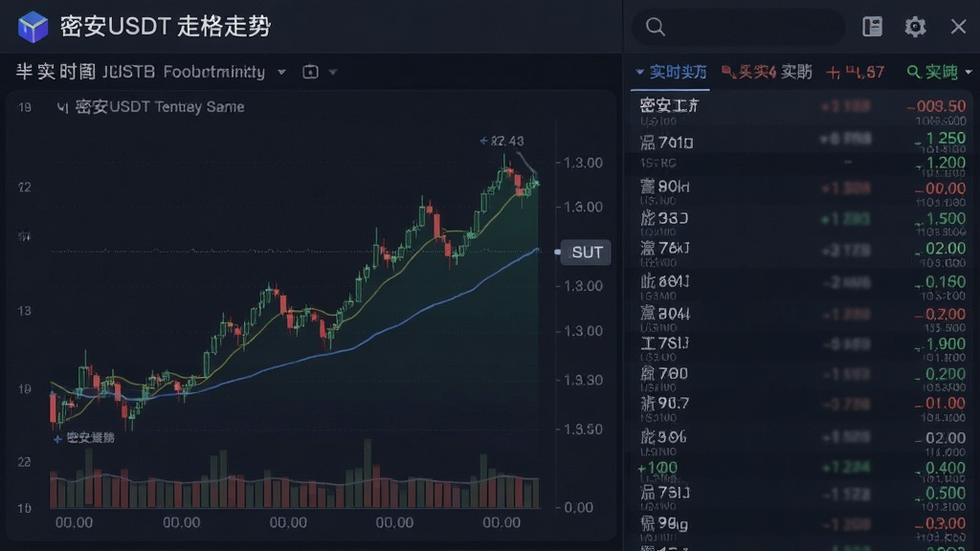Click the calendar-style icon beside Foobotminitty
Screen dimensions: 980x551
coord(310,72)
